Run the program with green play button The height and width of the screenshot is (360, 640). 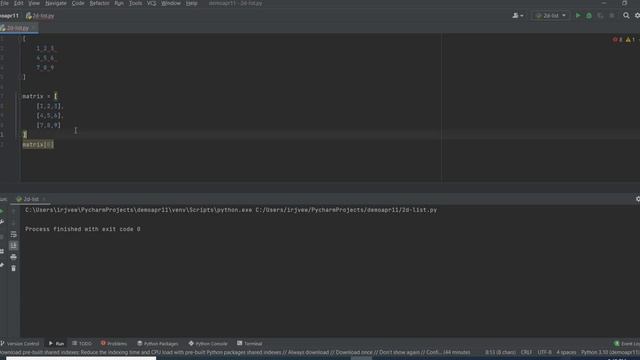(578, 16)
